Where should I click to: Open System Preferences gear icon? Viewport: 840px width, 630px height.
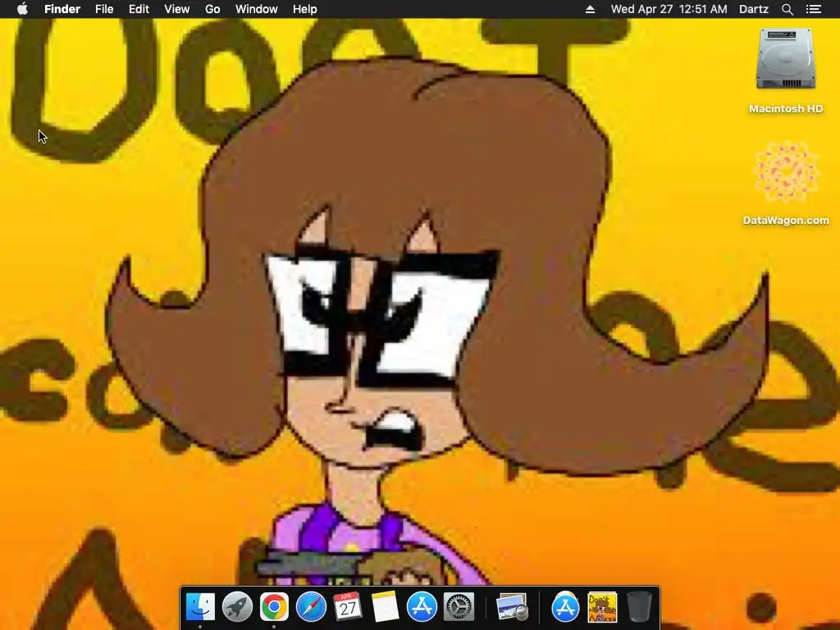[x=459, y=606]
